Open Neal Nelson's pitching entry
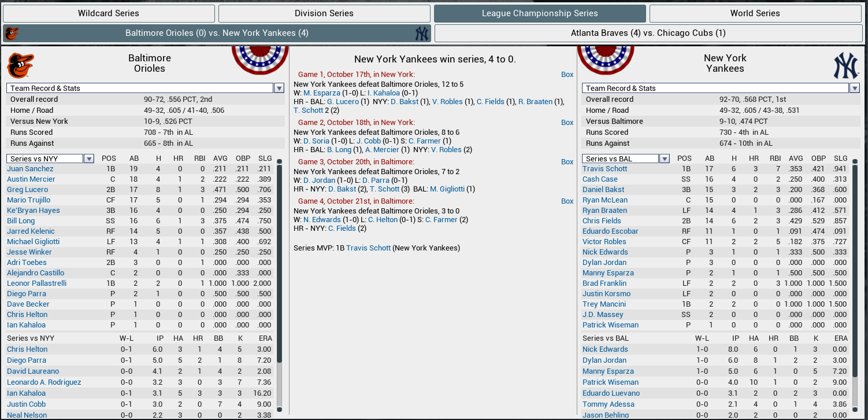Screen dimensions: 868x420 tap(27, 415)
